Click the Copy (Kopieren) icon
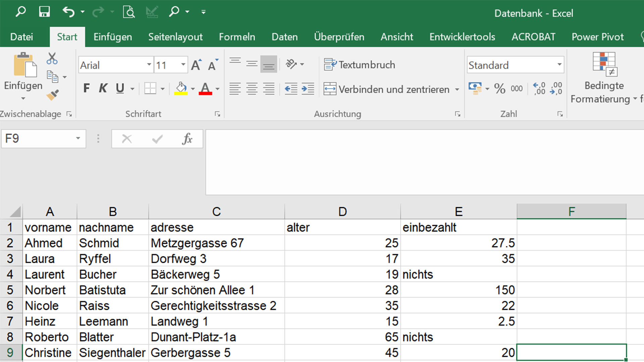This screenshot has width=644, height=362. [53, 76]
